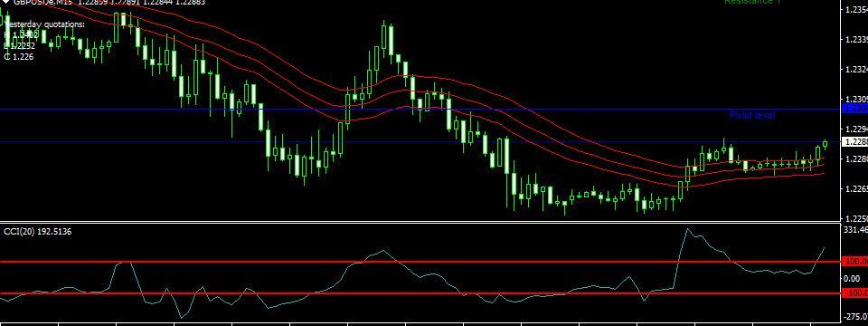Select the 'Yesterday quotations:' label
This screenshot has height=326, width=868.
tap(45, 25)
